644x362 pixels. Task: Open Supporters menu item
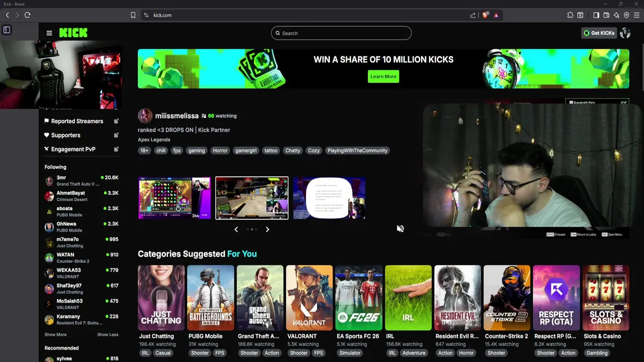coord(65,135)
